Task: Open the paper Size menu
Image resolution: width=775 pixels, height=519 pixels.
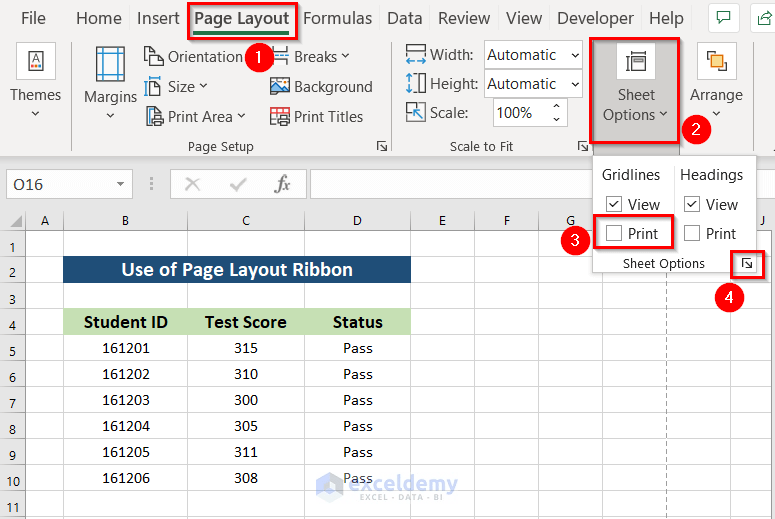Action: pos(175,87)
